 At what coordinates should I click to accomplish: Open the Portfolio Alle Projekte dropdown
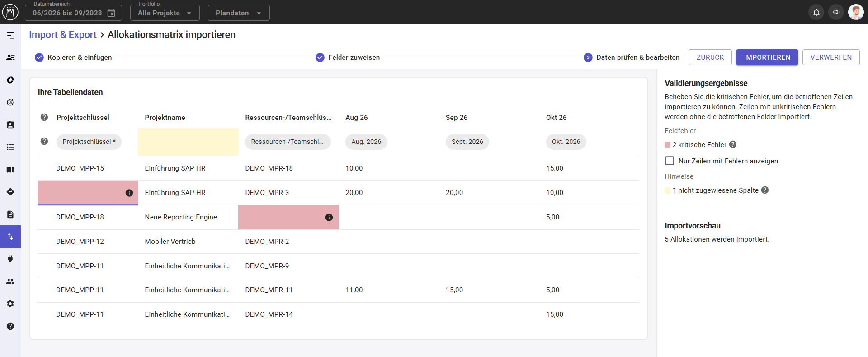click(165, 13)
